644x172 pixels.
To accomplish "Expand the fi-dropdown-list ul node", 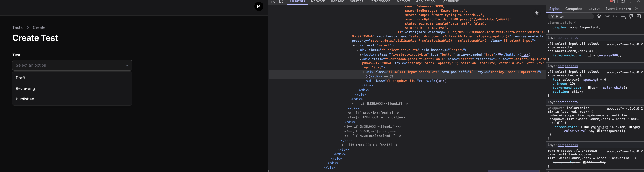I will pos(364,81).
